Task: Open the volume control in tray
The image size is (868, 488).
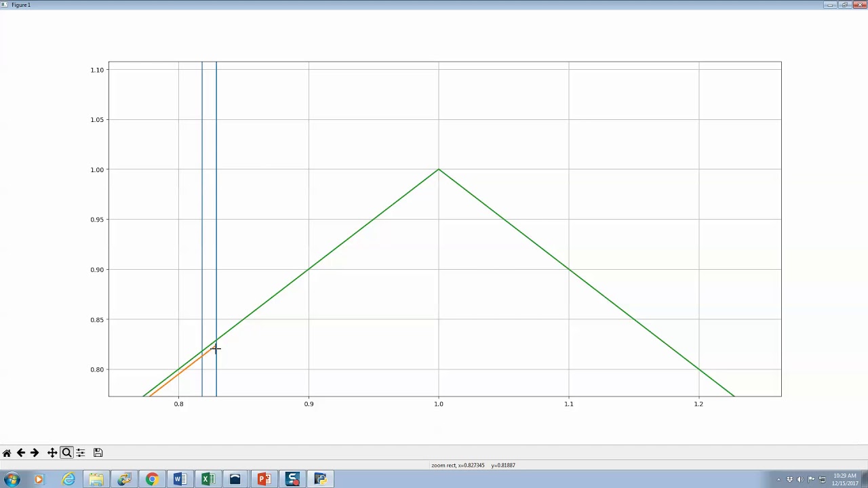Action: [x=800, y=479]
